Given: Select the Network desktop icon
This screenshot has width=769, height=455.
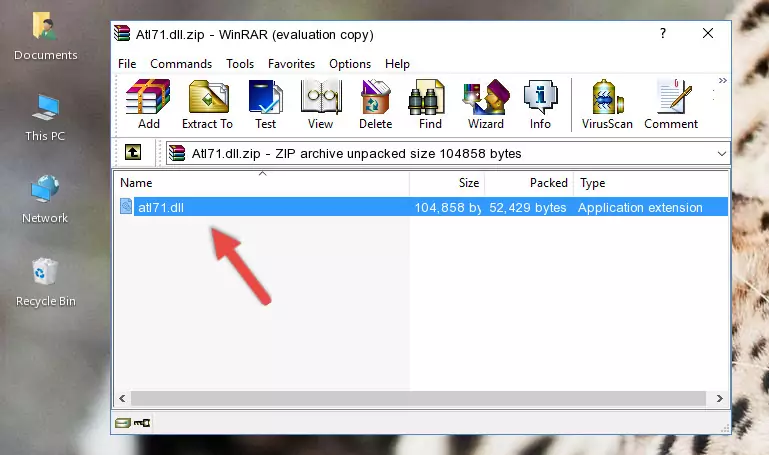Looking at the screenshot, I should point(45,200).
